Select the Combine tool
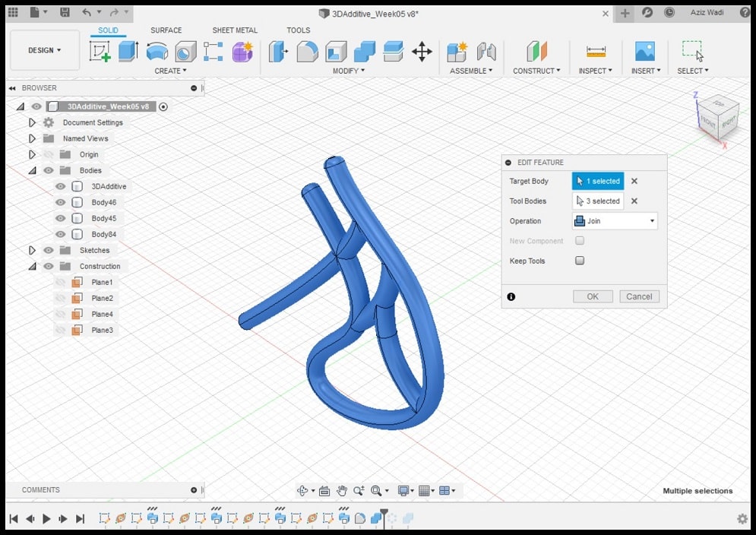The width and height of the screenshot is (756, 535). click(365, 51)
